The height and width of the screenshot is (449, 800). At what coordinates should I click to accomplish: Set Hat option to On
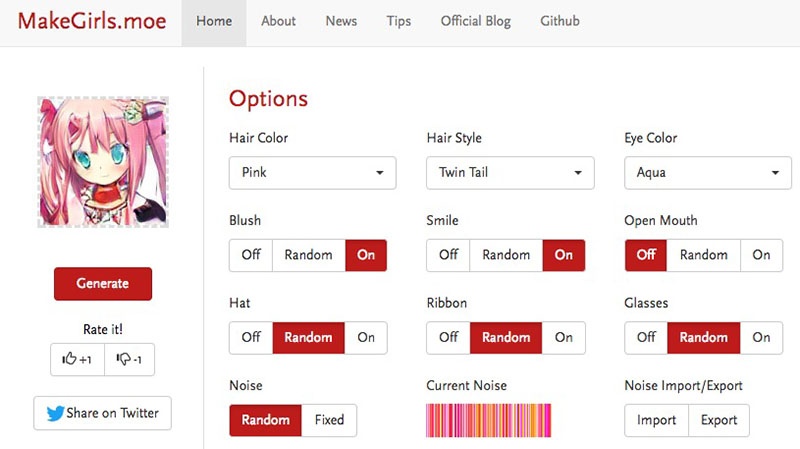(x=366, y=337)
